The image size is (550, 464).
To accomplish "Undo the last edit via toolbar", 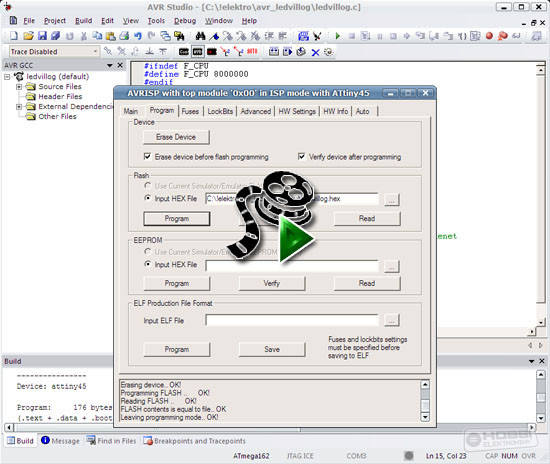I will (x=138, y=35).
